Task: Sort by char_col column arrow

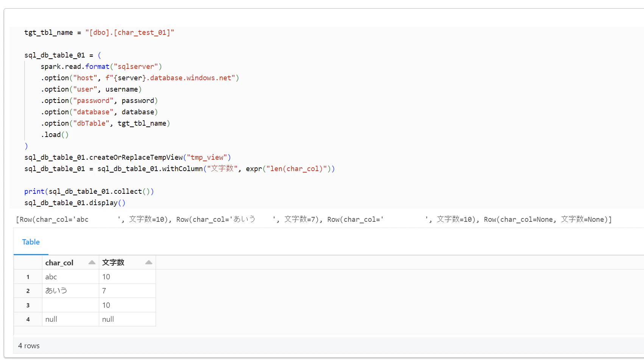Action: pyautogui.click(x=92, y=262)
